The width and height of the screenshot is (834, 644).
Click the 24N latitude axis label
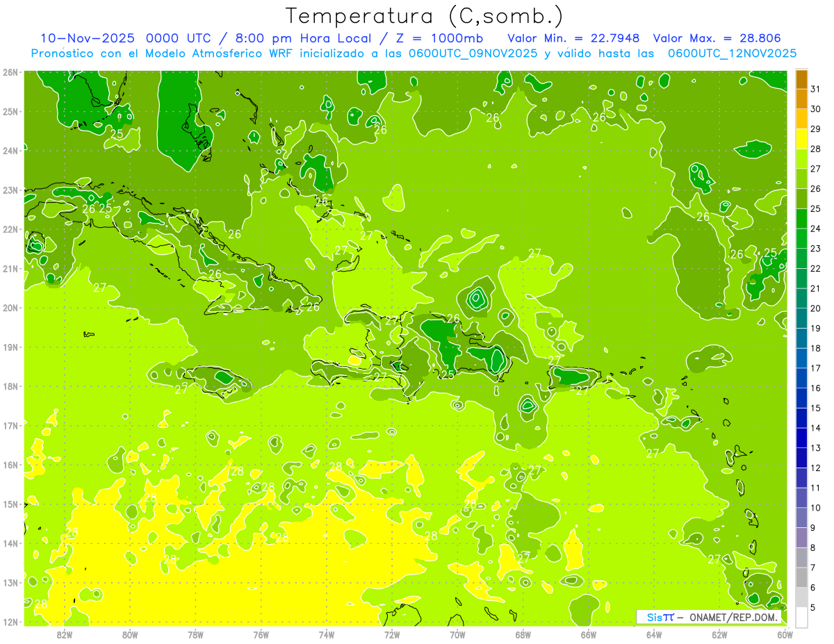(10, 151)
